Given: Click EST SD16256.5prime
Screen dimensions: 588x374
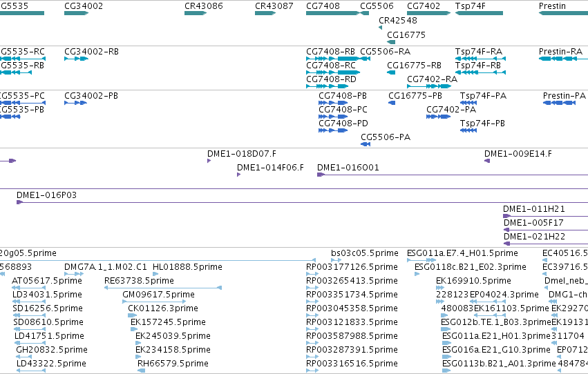Looking at the screenshot, I should coord(48,309).
